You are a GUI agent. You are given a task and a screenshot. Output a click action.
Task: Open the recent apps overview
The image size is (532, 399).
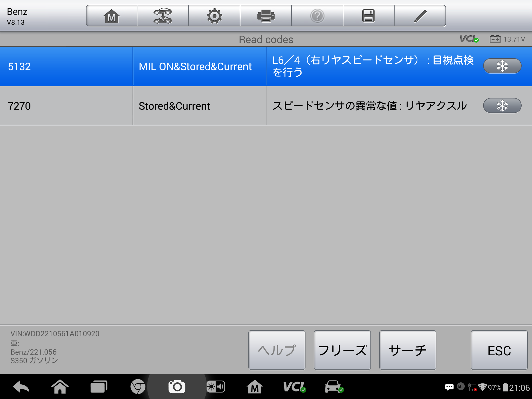[x=99, y=387]
